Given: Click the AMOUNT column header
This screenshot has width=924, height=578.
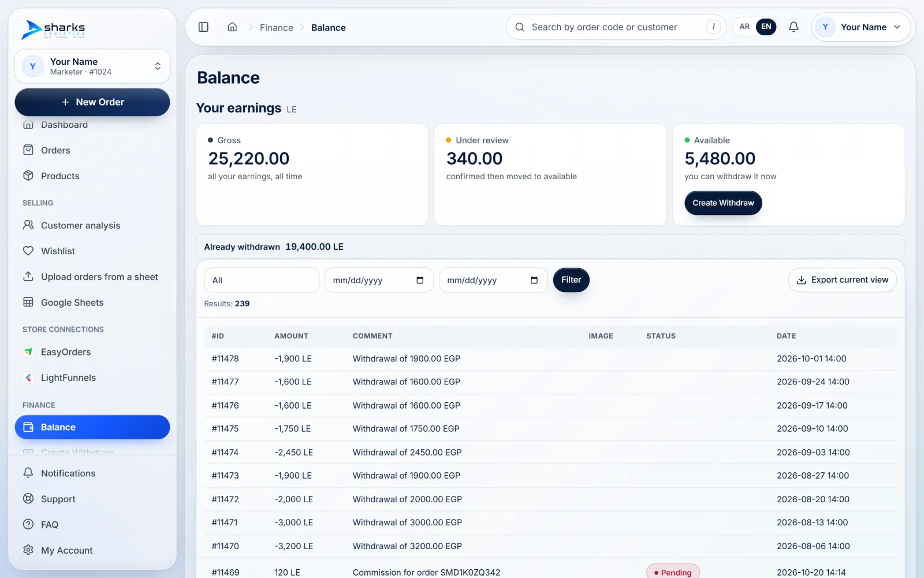Looking at the screenshot, I should (x=291, y=336).
